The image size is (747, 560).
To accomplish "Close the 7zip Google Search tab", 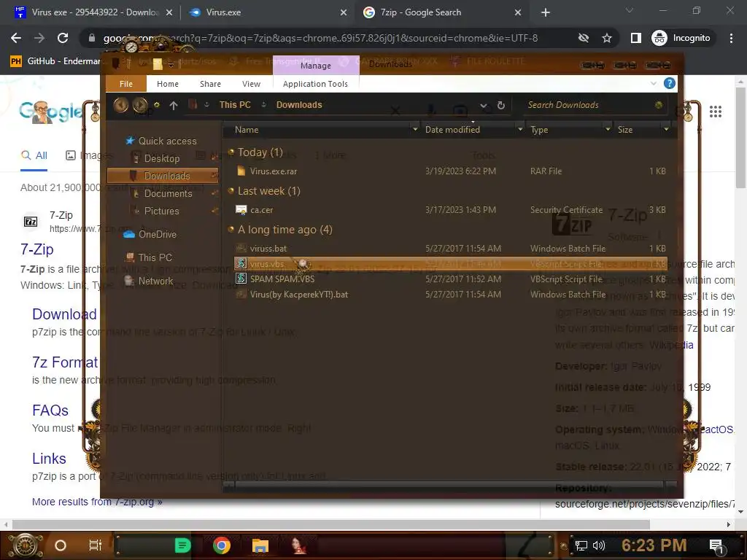I will 518,13.
